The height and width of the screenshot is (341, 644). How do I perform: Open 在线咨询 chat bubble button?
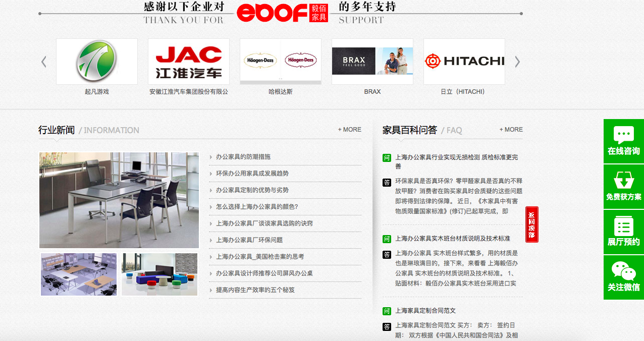(x=624, y=141)
